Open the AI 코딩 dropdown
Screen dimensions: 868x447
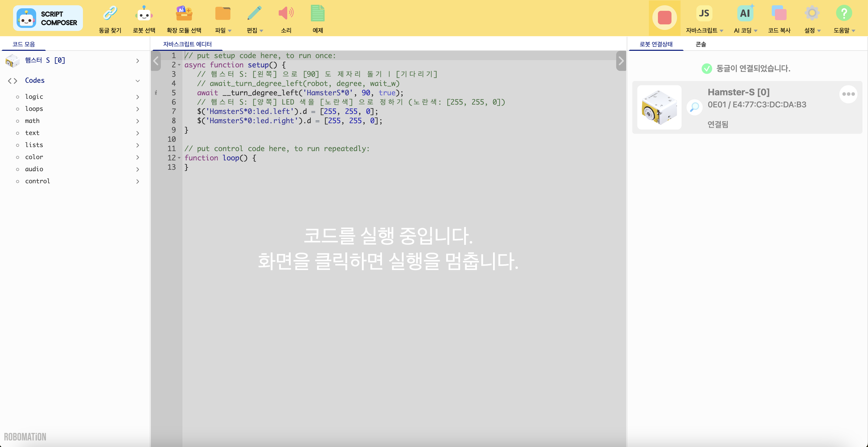tap(745, 30)
